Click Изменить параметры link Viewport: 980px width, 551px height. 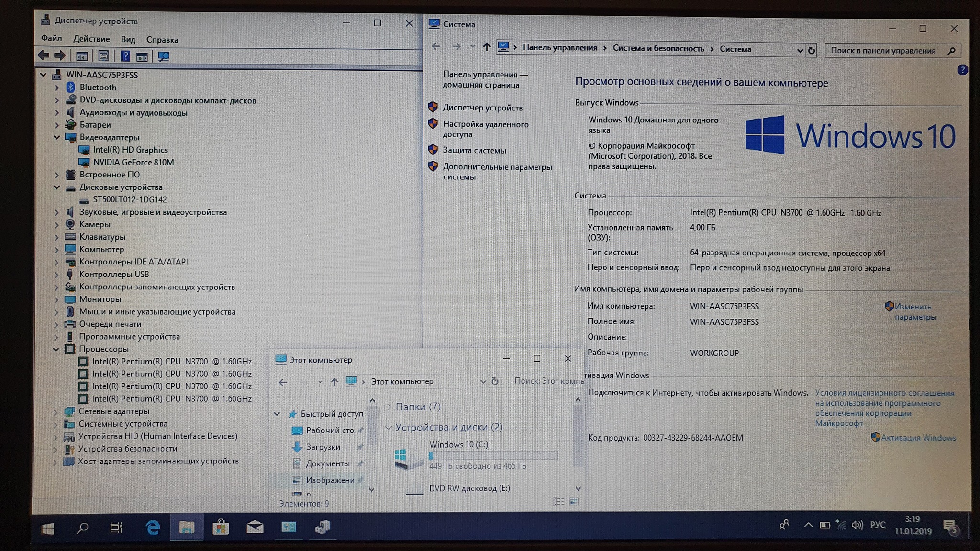click(x=915, y=311)
